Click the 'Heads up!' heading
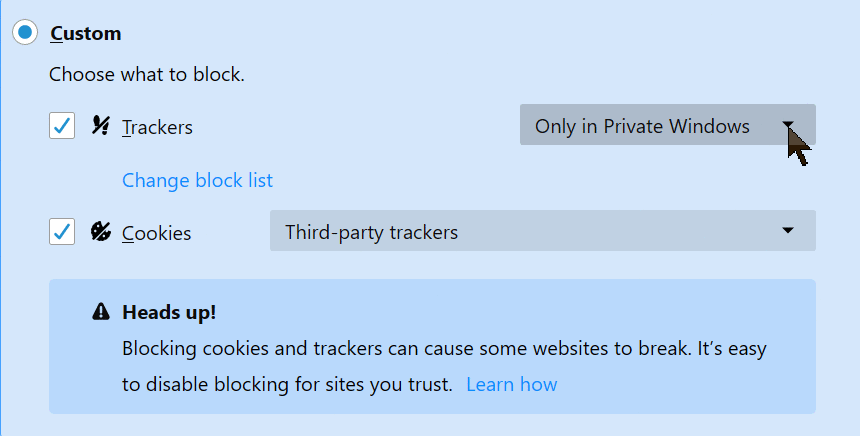The height and width of the screenshot is (436, 860). [x=169, y=312]
